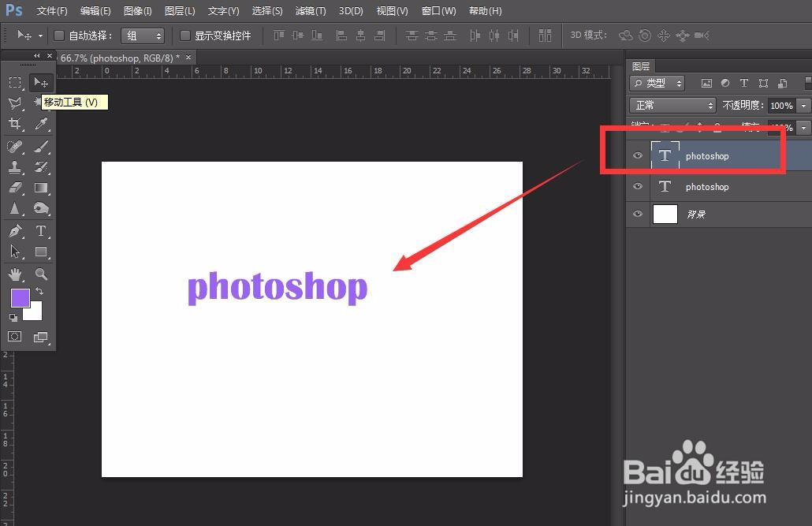Select the photoshop document tab
Screen dimensions: 812x526
pyautogui.click(x=120, y=58)
